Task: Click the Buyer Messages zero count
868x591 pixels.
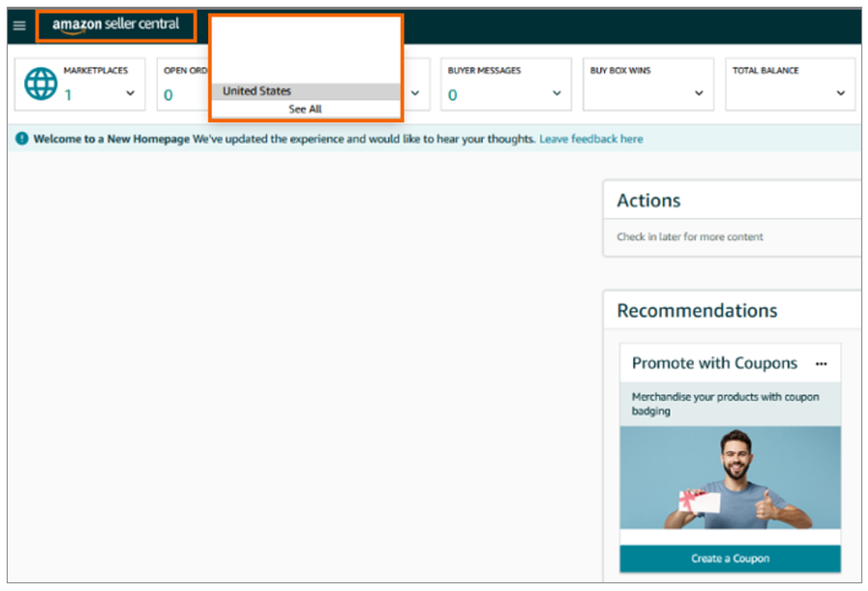Action: 451,95
